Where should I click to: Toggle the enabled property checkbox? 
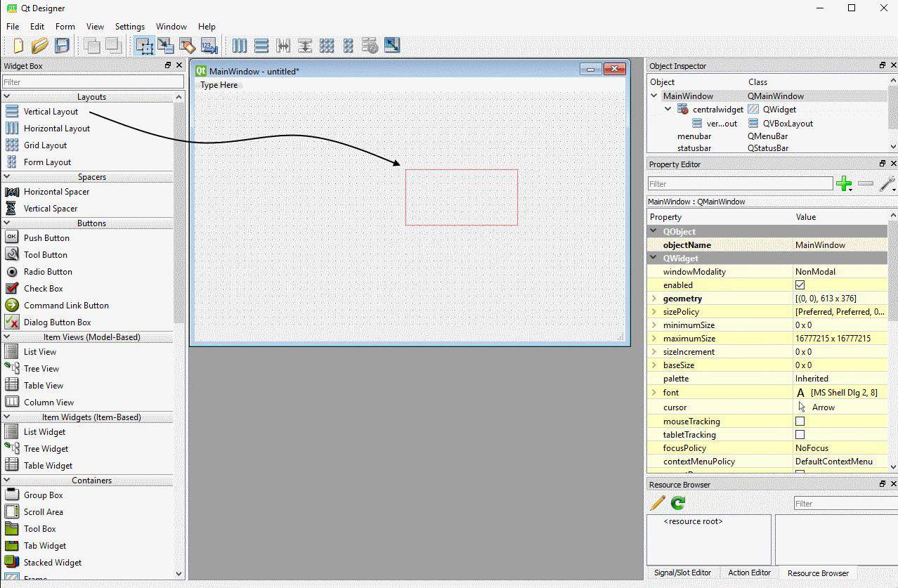pyautogui.click(x=800, y=285)
